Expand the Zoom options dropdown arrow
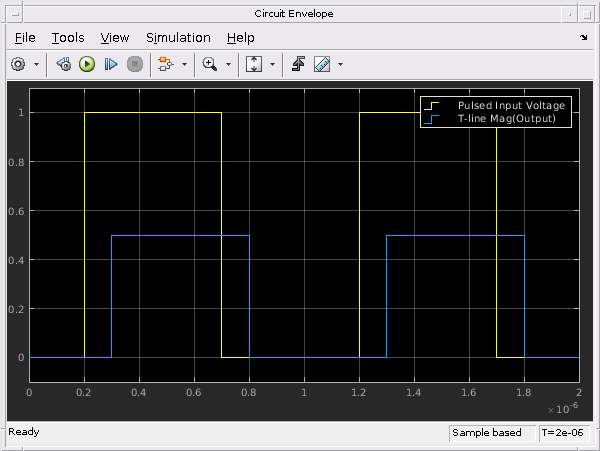 point(228,64)
